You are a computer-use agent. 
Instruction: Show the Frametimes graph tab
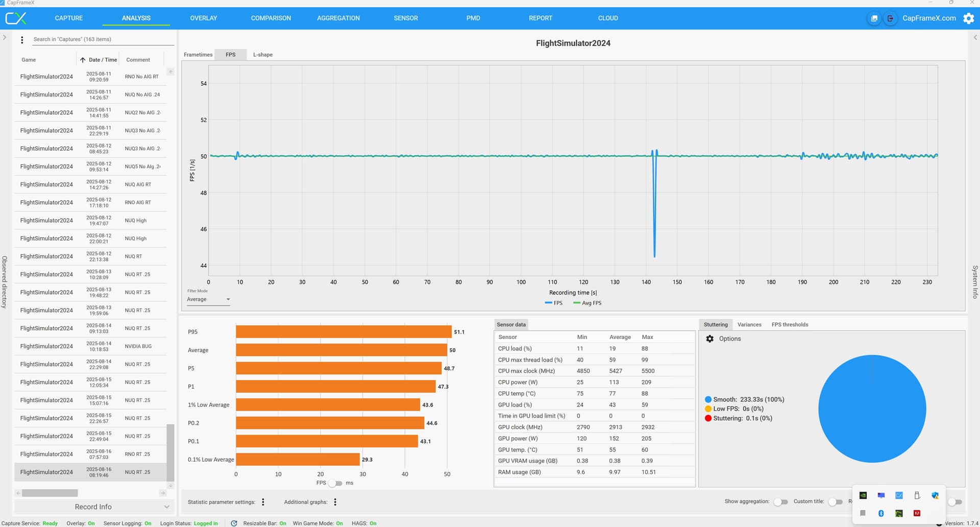(x=198, y=55)
